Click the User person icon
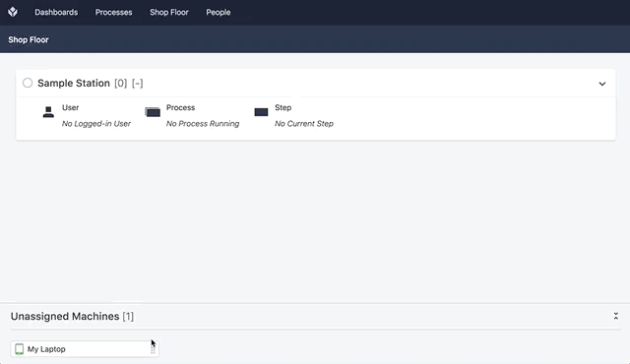Image resolution: width=630 pixels, height=364 pixels. [x=48, y=112]
